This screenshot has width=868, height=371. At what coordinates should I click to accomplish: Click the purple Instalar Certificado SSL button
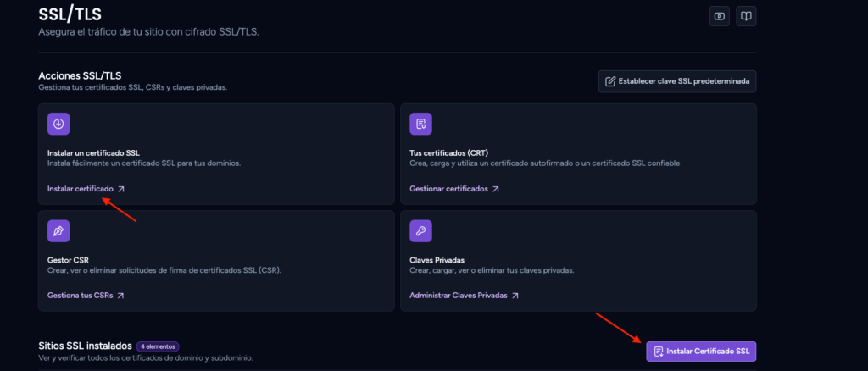tap(701, 352)
